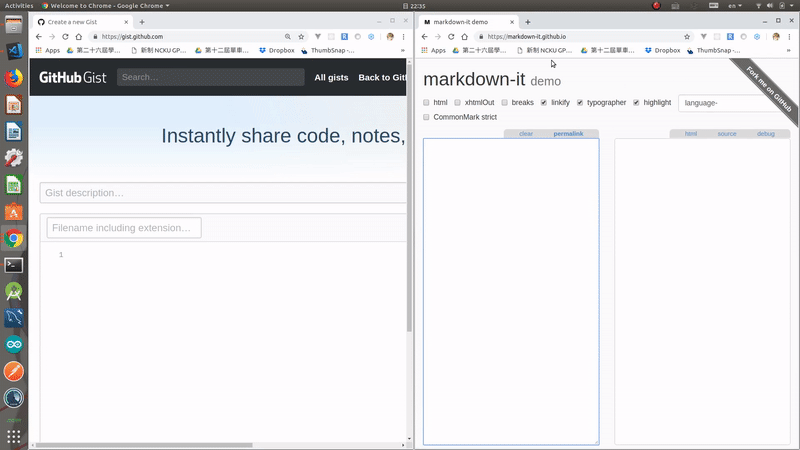The image size is (800, 450).
Task: Enable CommonMark strict checkbox
Action: 426,117
